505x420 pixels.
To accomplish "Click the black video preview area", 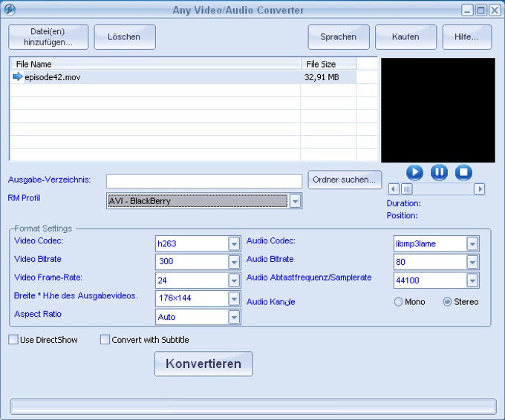I will pyautogui.click(x=438, y=110).
